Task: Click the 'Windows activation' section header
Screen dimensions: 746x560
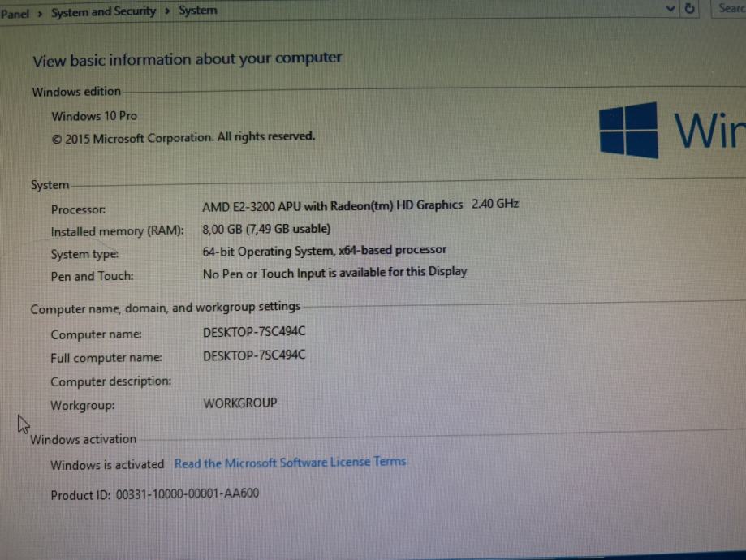Action: pyautogui.click(x=83, y=439)
